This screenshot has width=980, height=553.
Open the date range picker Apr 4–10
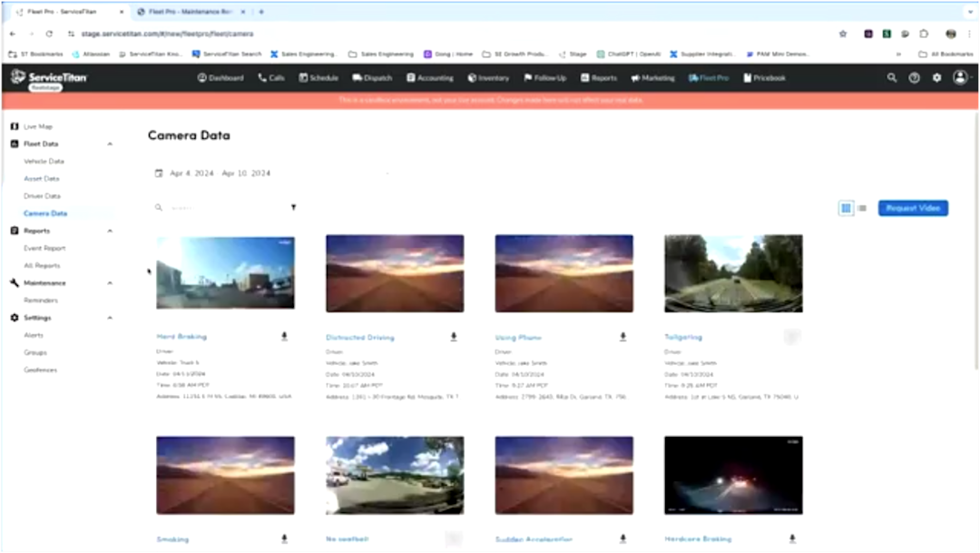coord(213,173)
